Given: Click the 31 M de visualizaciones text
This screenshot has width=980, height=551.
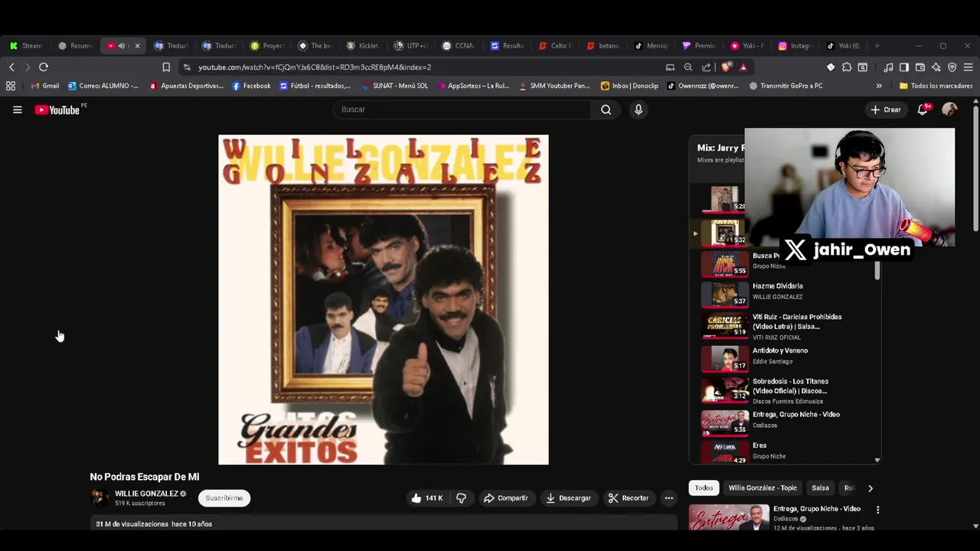Looking at the screenshot, I should [x=132, y=524].
